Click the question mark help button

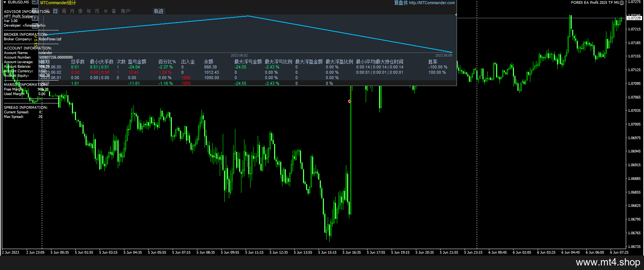click(x=35, y=18)
